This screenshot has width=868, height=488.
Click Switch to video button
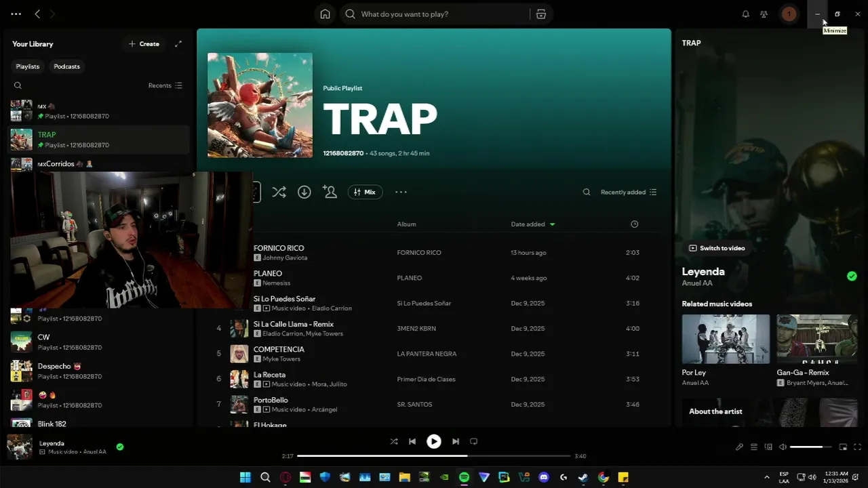(x=717, y=248)
